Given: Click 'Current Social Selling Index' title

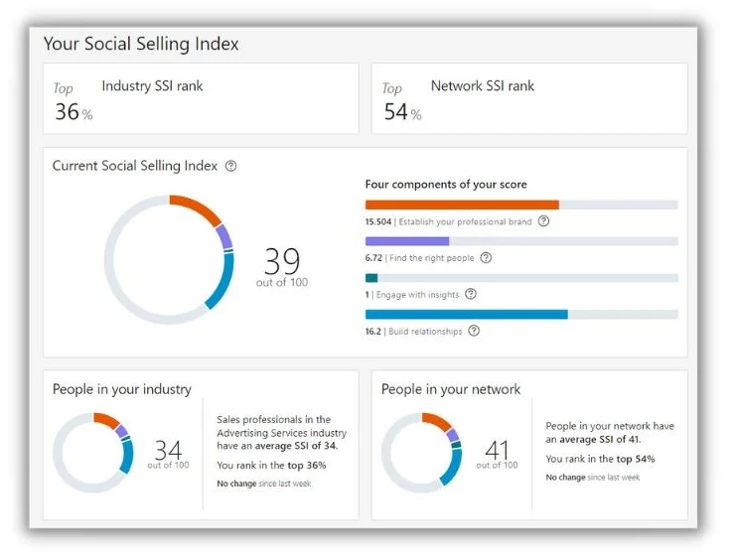Looking at the screenshot, I should pos(135,166).
